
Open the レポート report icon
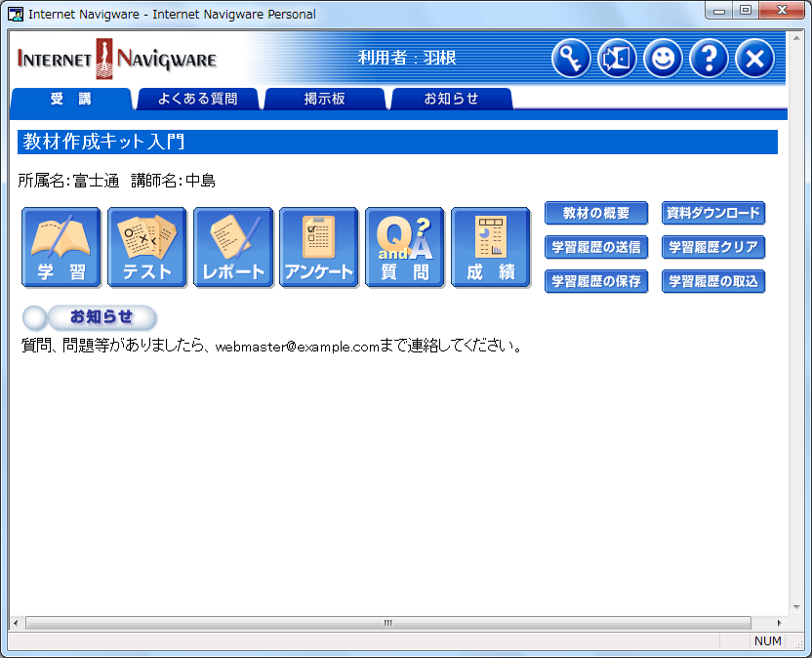point(233,247)
